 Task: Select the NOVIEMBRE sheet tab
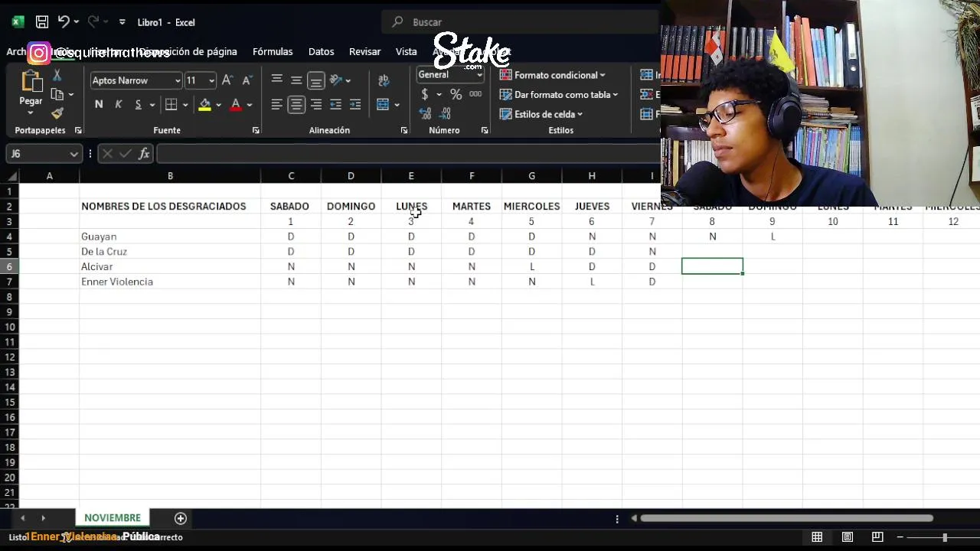click(x=113, y=518)
